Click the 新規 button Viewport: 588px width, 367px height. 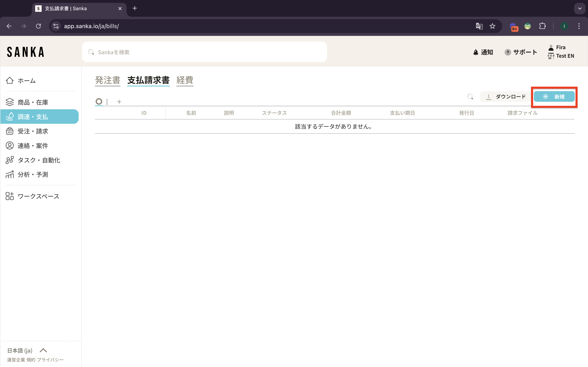point(554,97)
